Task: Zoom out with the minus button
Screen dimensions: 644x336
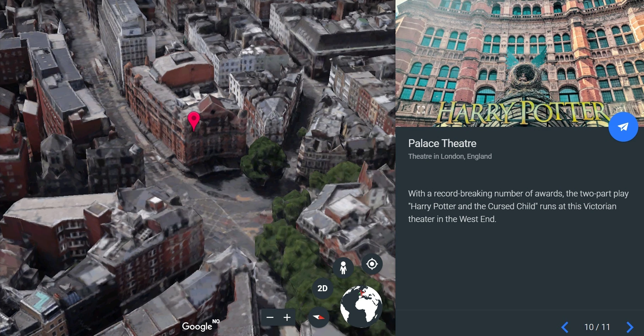Action: click(x=270, y=318)
